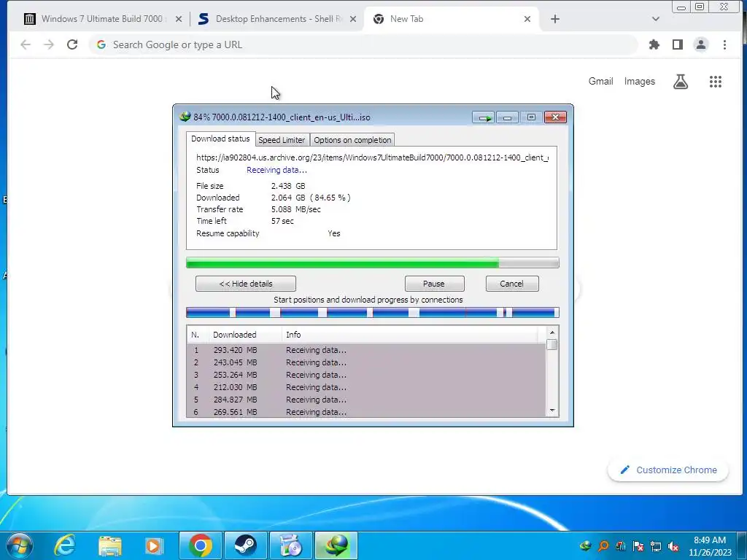Close the New Tab tab

527,19
